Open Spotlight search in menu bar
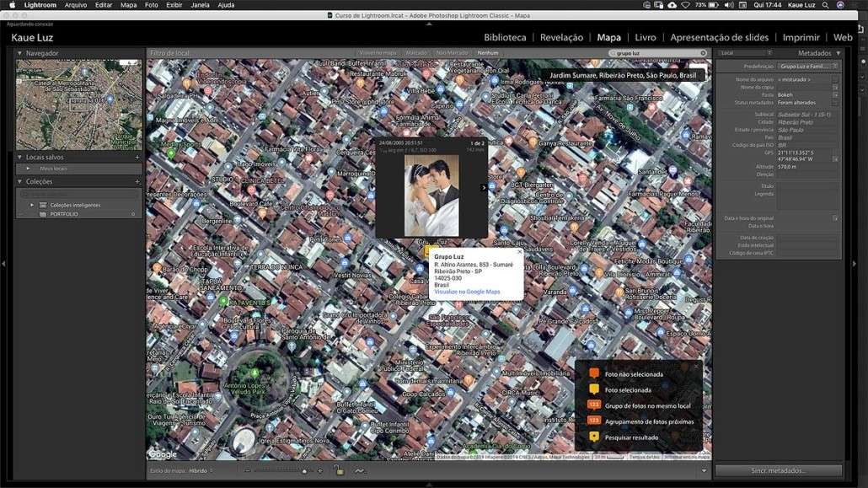 (825, 5)
